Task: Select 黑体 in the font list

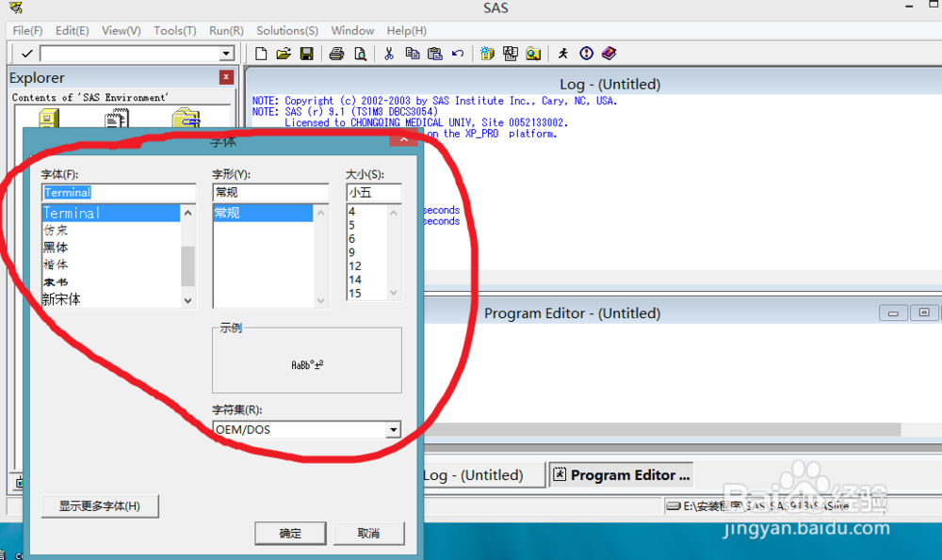Action: pos(110,248)
